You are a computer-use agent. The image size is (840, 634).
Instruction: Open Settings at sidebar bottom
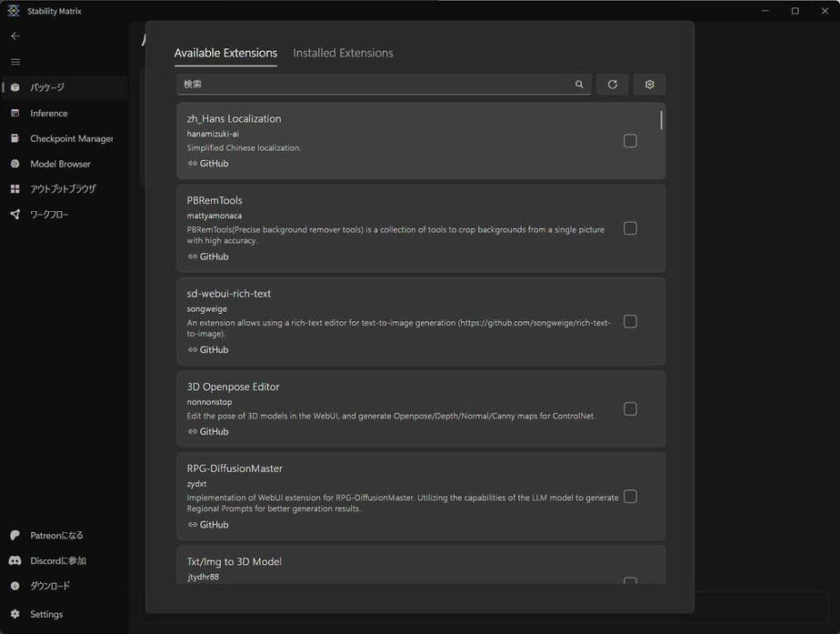(46, 614)
